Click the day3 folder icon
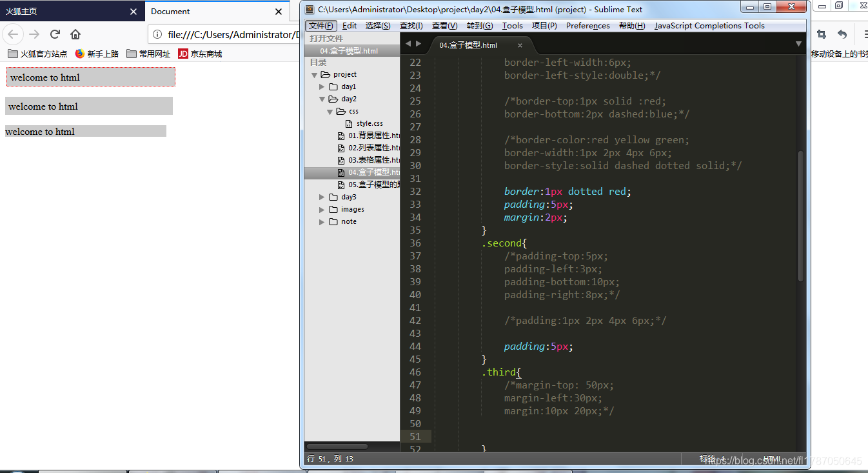This screenshot has height=473, width=868. 333,197
